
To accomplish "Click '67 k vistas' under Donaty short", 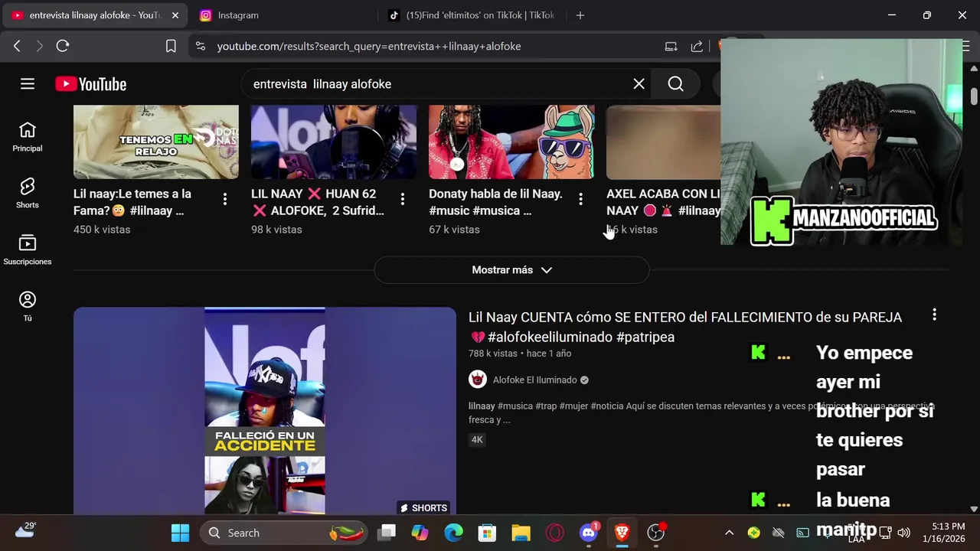I will click(x=454, y=230).
